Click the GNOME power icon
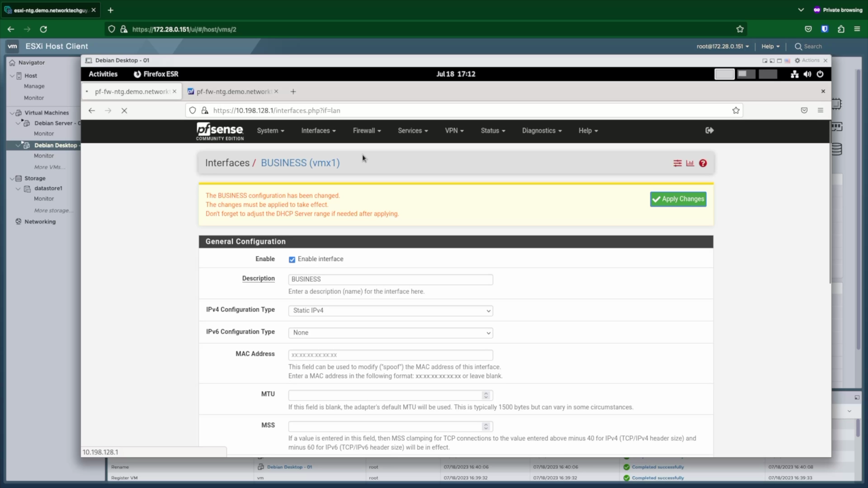The width and height of the screenshot is (868, 488). point(820,74)
